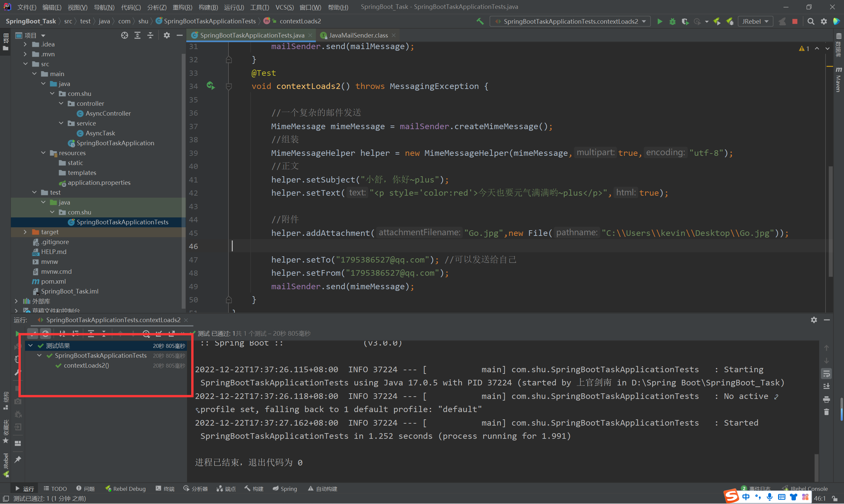Toggle show passed tests checkmark button
This screenshot has height=504, width=844.
tap(33, 333)
